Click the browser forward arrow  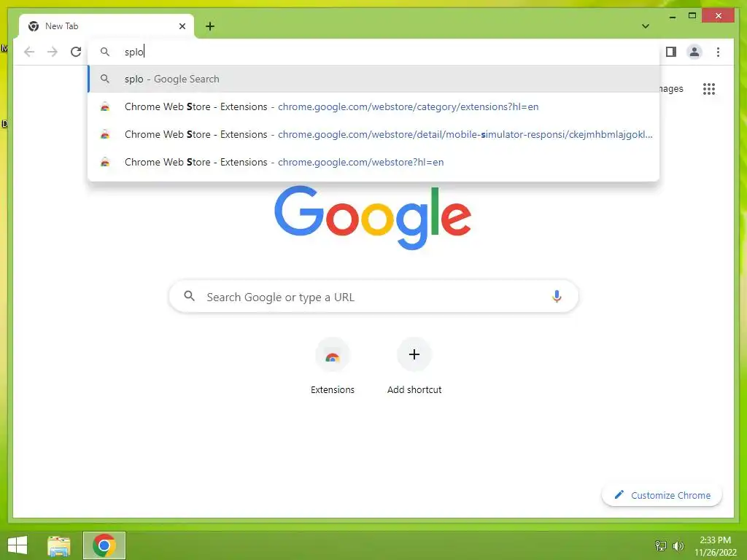(53, 52)
